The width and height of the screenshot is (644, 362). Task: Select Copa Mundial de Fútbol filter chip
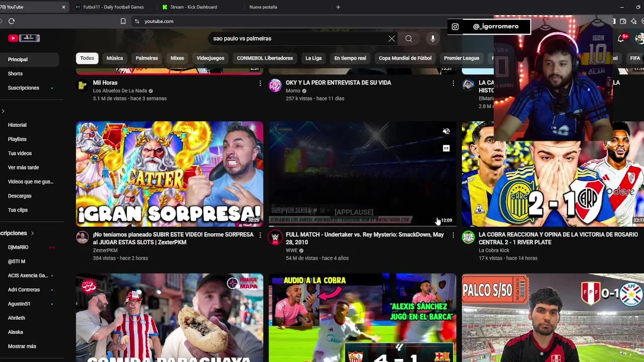click(x=405, y=58)
